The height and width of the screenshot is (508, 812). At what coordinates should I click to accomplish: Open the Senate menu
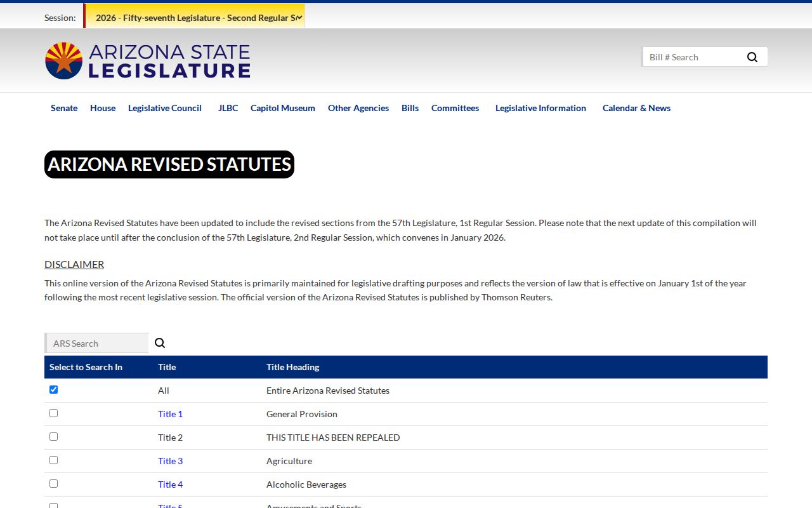pos(64,108)
